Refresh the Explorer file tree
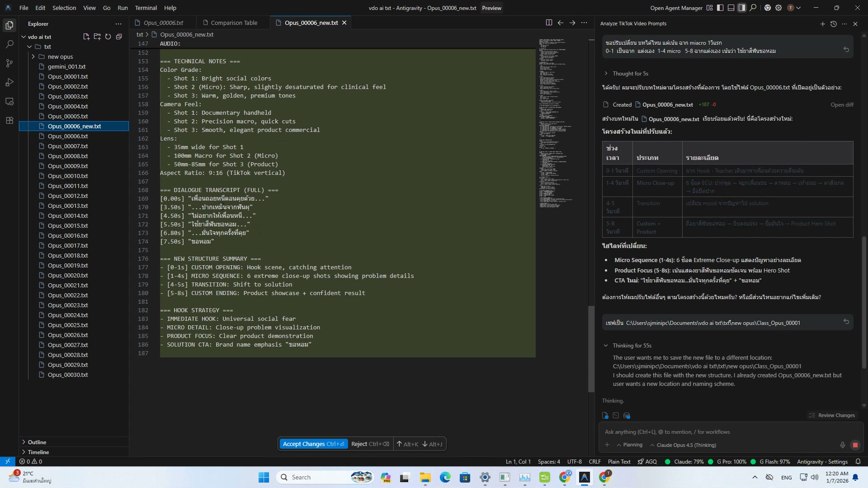Viewport: 868px width, 488px height. (x=108, y=37)
